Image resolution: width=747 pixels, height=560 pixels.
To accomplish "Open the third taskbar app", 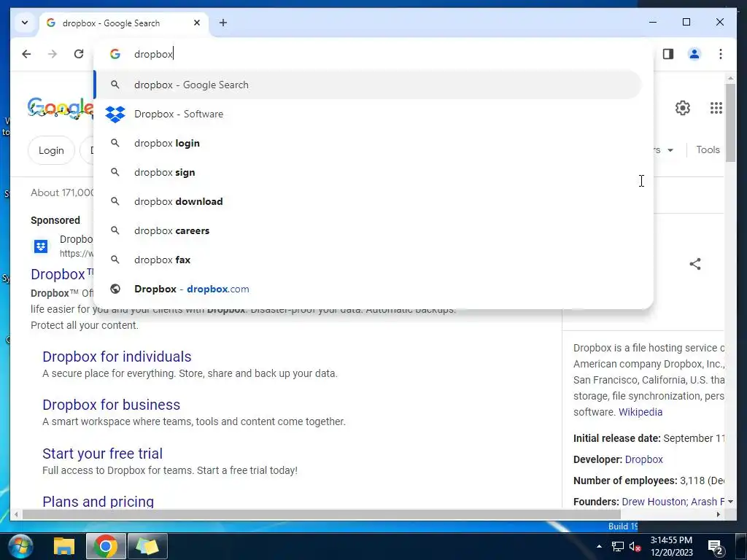I will [147, 546].
